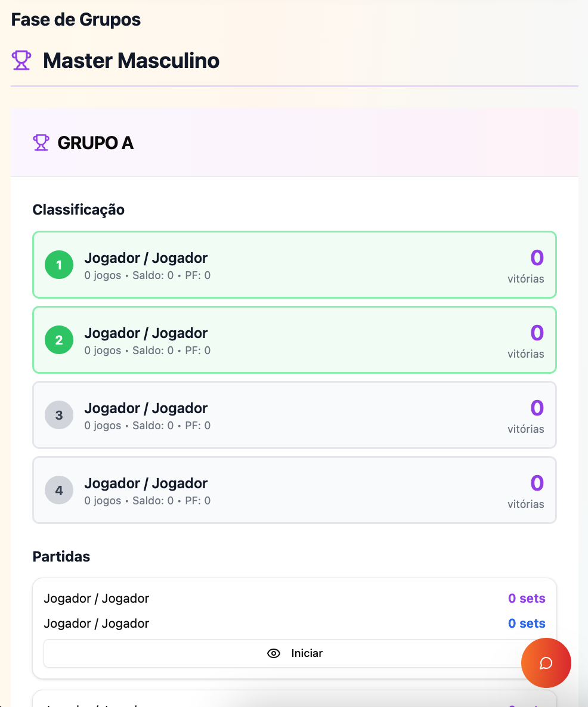The width and height of the screenshot is (588, 707).
Task: Select the fourth-place team's classification card
Action: [295, 490]
